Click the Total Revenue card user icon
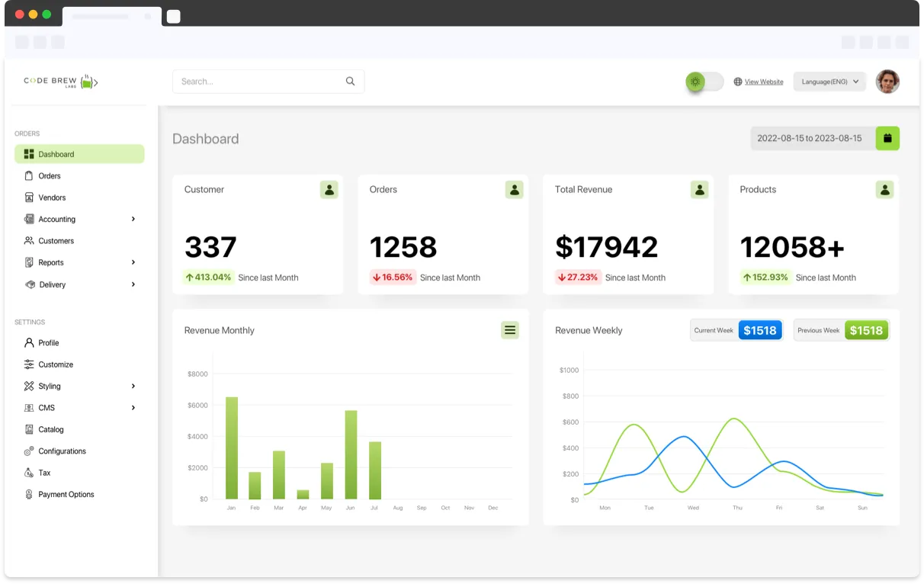Image resolution: width=924 pixels, height=584 pixels. 699,190
